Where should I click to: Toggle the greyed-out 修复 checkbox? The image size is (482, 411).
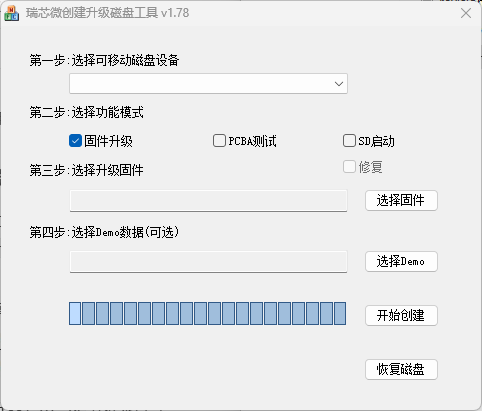pos(349,167)
